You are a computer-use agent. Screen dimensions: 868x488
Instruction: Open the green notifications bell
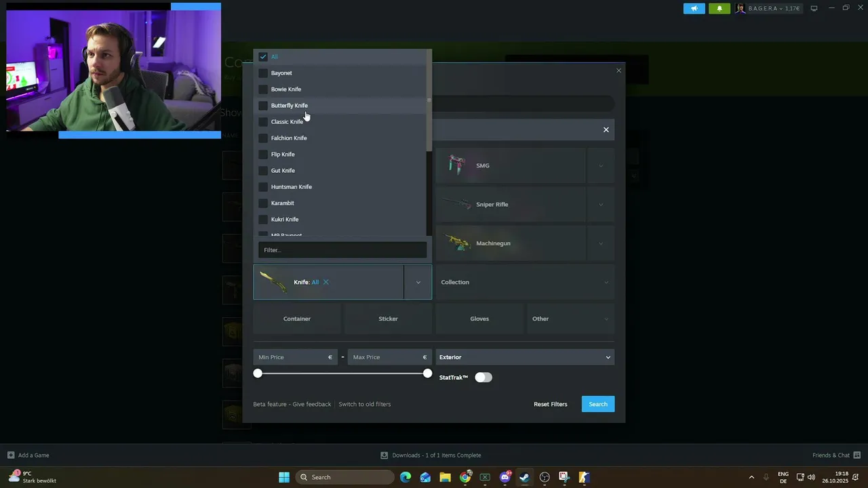(719, 9)
